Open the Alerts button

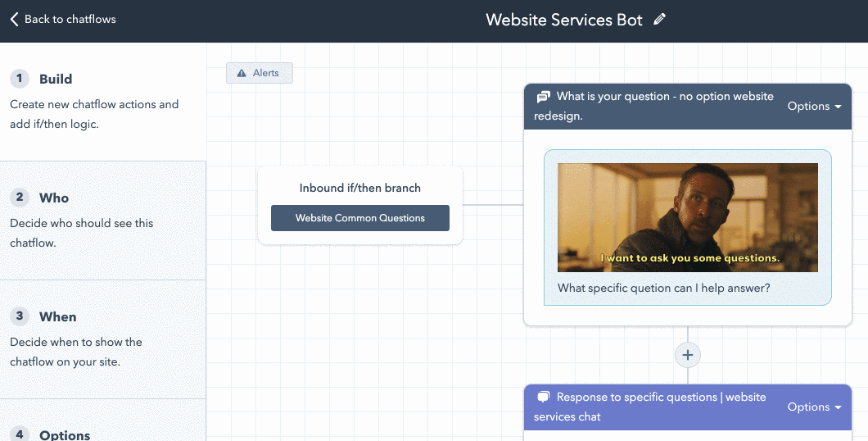259,73
